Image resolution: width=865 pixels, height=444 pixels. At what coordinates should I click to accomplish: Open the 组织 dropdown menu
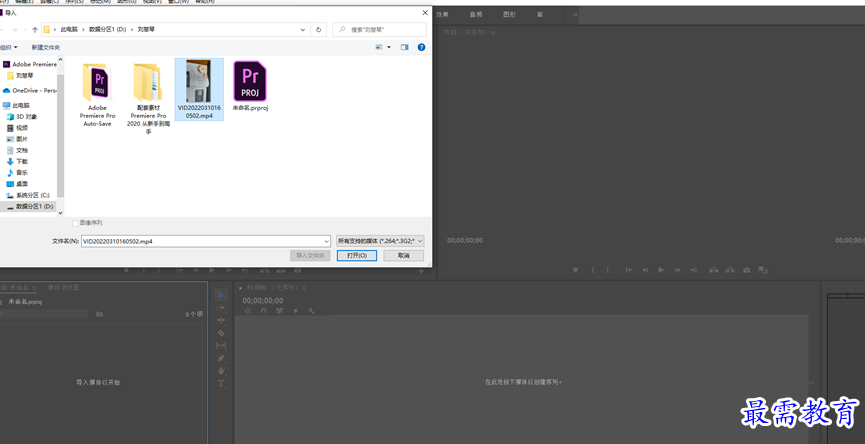8,47
